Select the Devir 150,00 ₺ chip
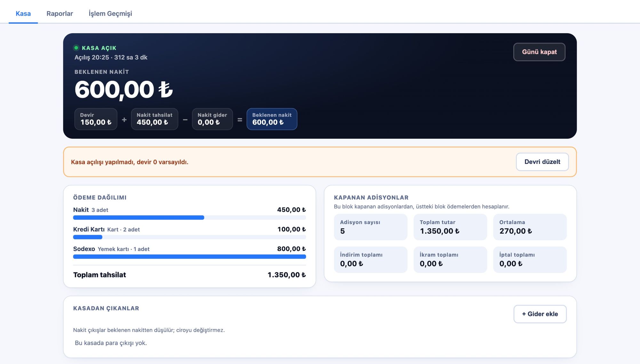 tap(96, 119)
